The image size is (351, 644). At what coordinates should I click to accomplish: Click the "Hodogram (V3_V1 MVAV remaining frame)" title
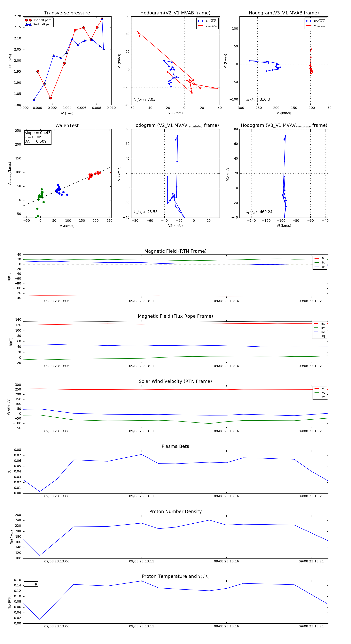(284, 125)
